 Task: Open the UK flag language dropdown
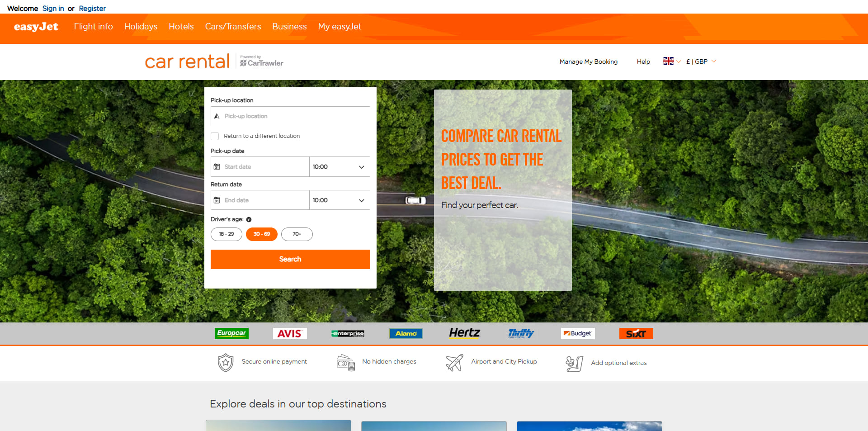tap(672, 62)
